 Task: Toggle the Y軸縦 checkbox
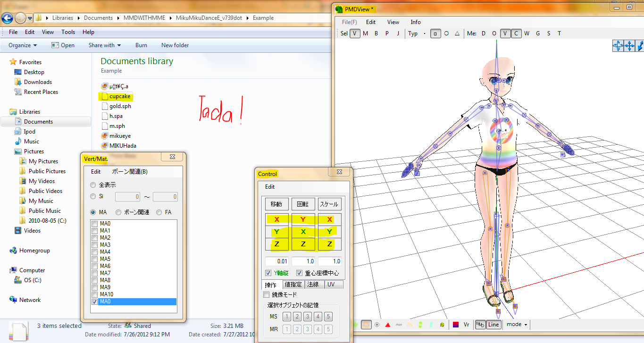268,273
